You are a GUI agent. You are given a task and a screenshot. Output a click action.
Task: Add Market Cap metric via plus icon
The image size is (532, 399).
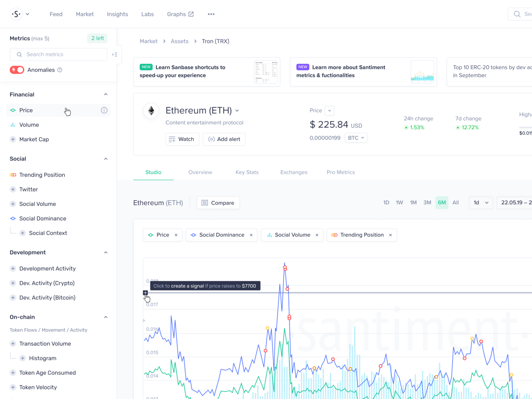13,139
